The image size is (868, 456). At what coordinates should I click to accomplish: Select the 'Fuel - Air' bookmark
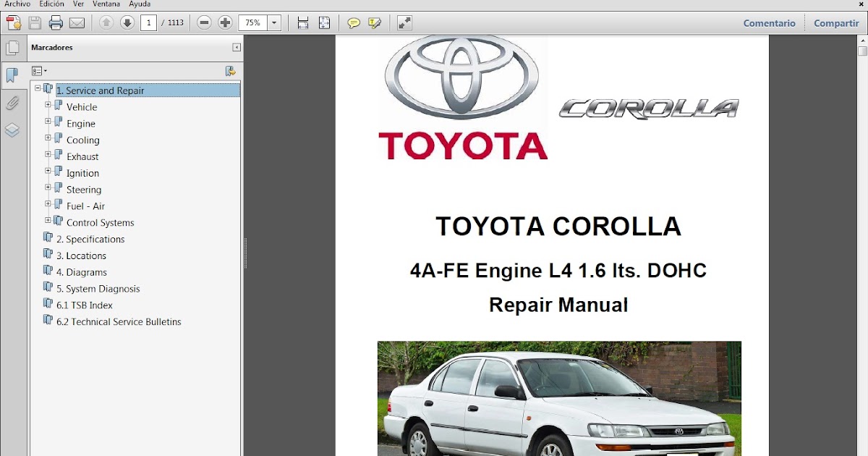(x=86, y=206)
